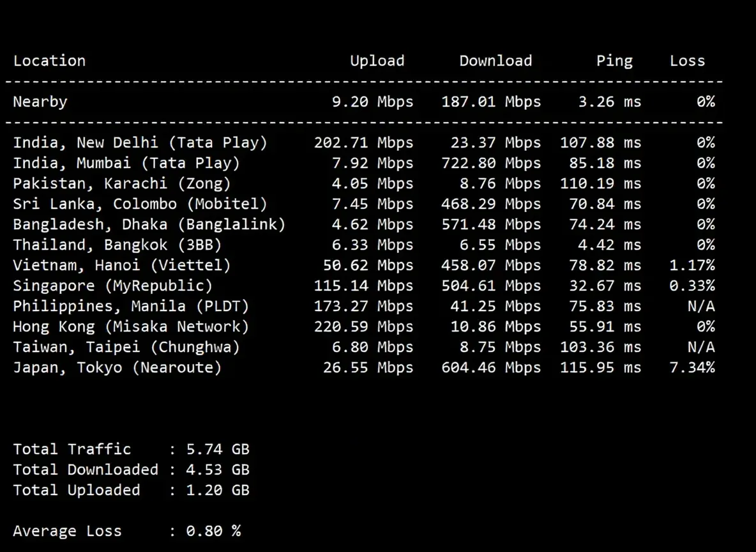Click Singapore (MyRepublic) entry
The image size is (756, 552).
pyautogui.click(x=112, y=286)
